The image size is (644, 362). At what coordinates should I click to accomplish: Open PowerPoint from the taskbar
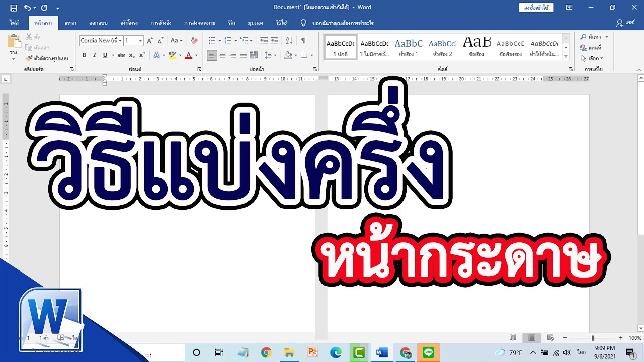[312, 352]
